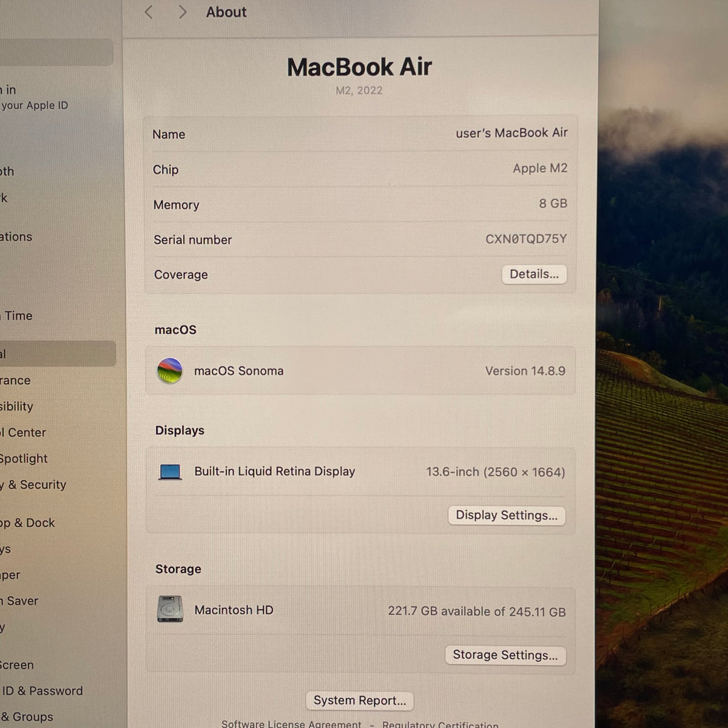Click the sidebar search field
This screenshot has height=728, width=728.
tap(56, 52)
